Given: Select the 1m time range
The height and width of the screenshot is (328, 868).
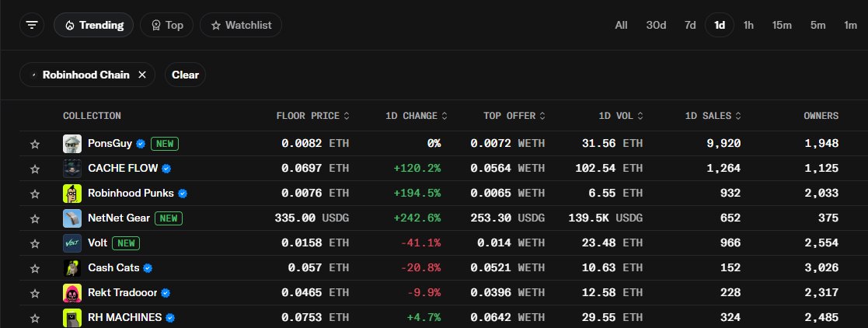Looking at the screenshot, I should coord(850,25).
